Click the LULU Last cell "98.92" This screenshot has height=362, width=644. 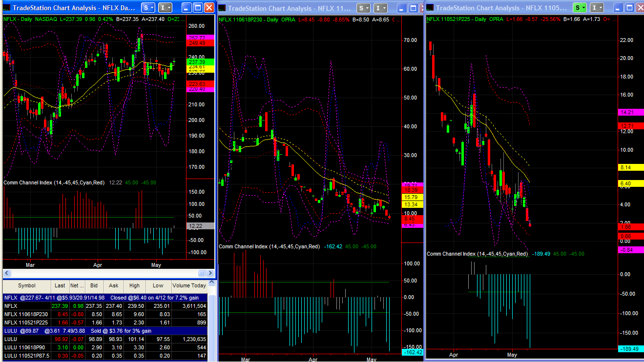60,339
